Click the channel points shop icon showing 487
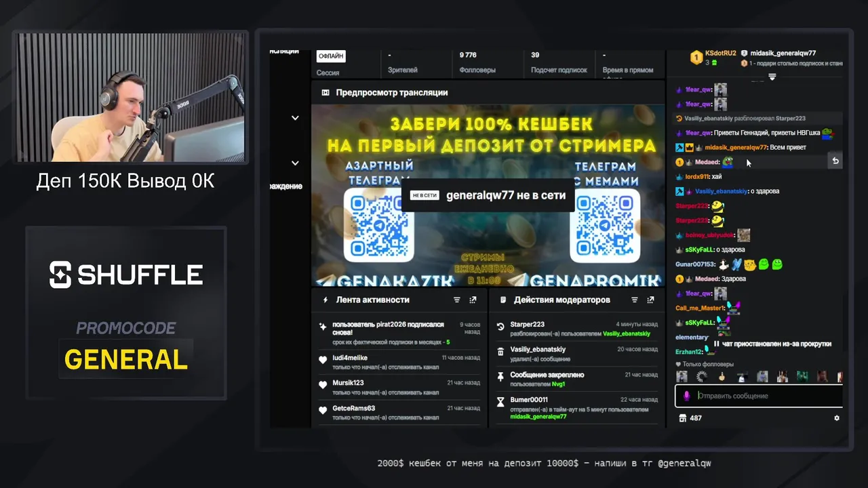 coord(683,418)
